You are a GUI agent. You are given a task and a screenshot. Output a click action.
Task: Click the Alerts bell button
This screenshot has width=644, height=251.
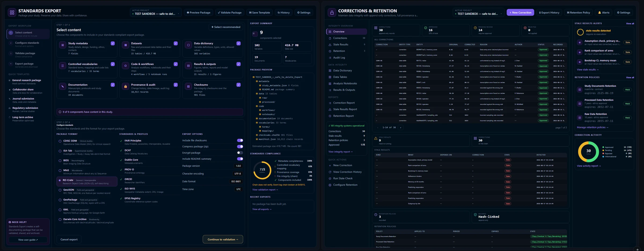[x=603, y=12]
